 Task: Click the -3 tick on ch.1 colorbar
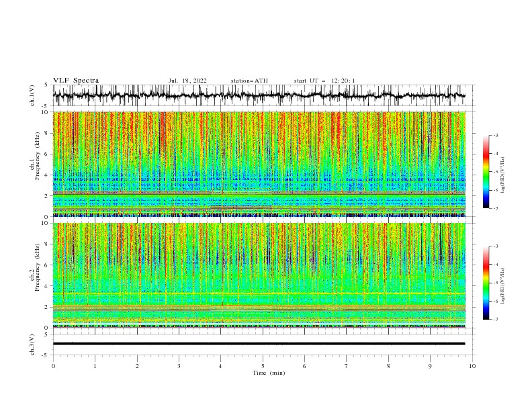click(495, 135)
